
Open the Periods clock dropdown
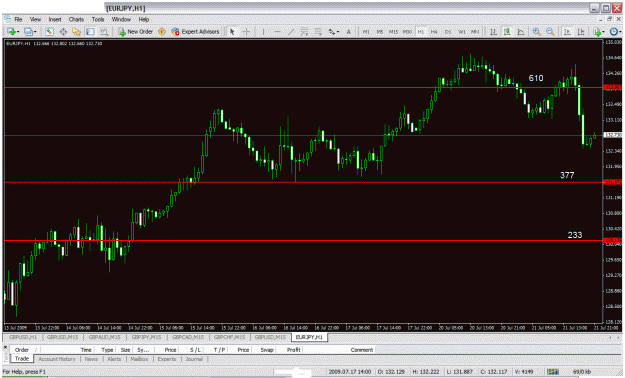pyautogui.click(x=615, y=32)
